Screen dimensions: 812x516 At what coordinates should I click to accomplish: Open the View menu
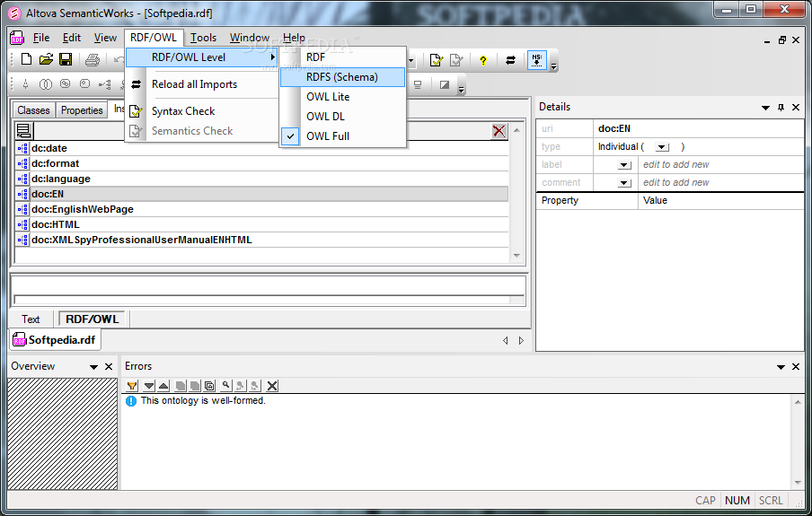tap(105, 38)
